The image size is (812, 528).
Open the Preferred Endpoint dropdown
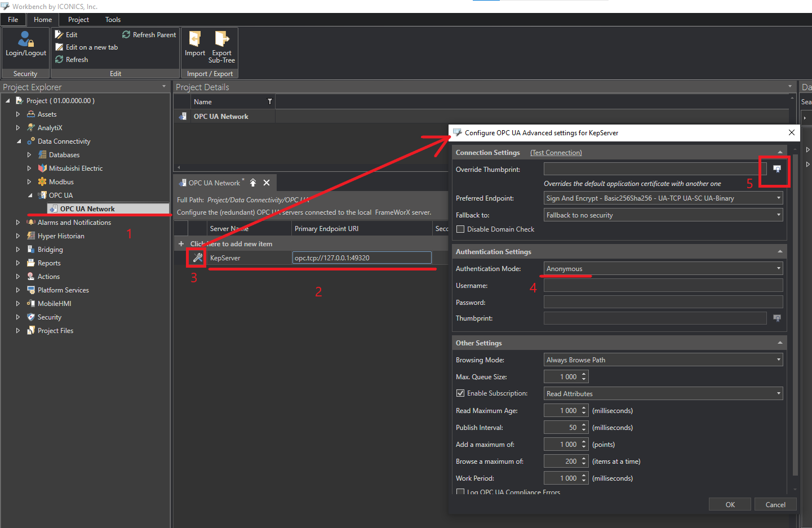click(779, 198)
